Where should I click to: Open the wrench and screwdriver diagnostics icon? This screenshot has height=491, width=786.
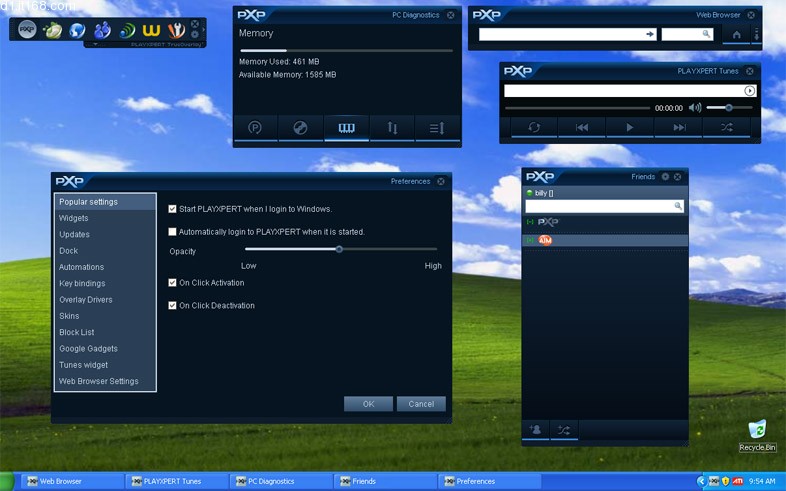click(x=176, y=31)
